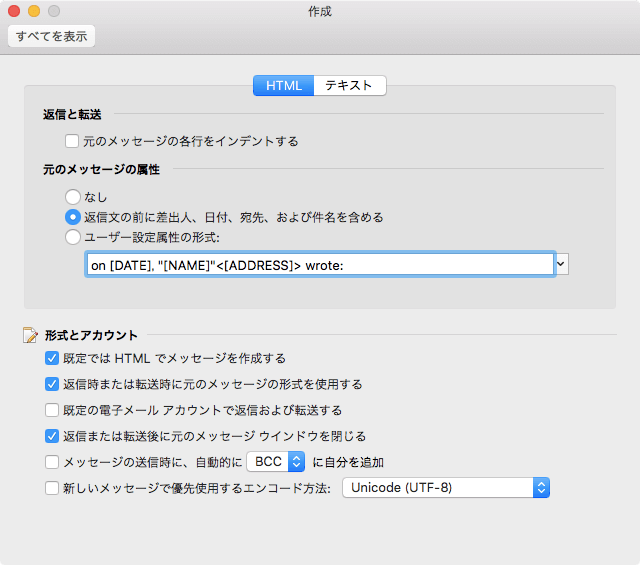Image resolution: width=640 pixels, height=565 pixels.
Task: Click the 元のメッセージの属性 heading
Action: click(101, 169)
